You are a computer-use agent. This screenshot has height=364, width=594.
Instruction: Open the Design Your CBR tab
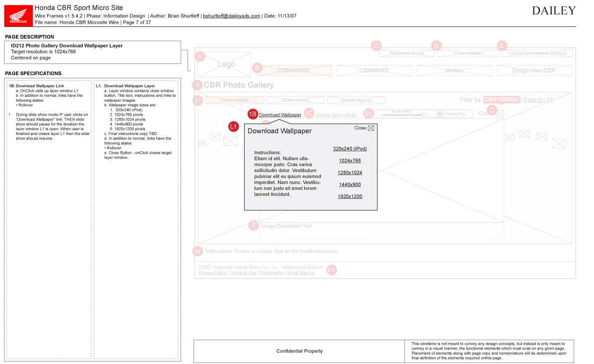tap(533, 70)
